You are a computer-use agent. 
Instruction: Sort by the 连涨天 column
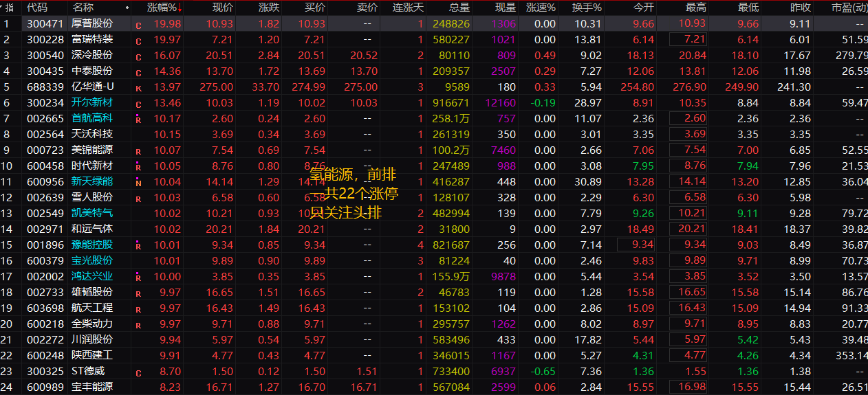click(408, 8)
